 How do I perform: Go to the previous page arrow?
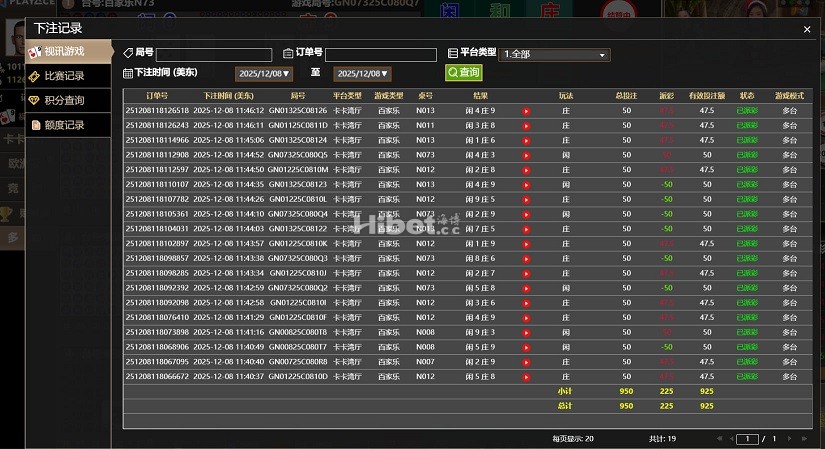point(729,438)
